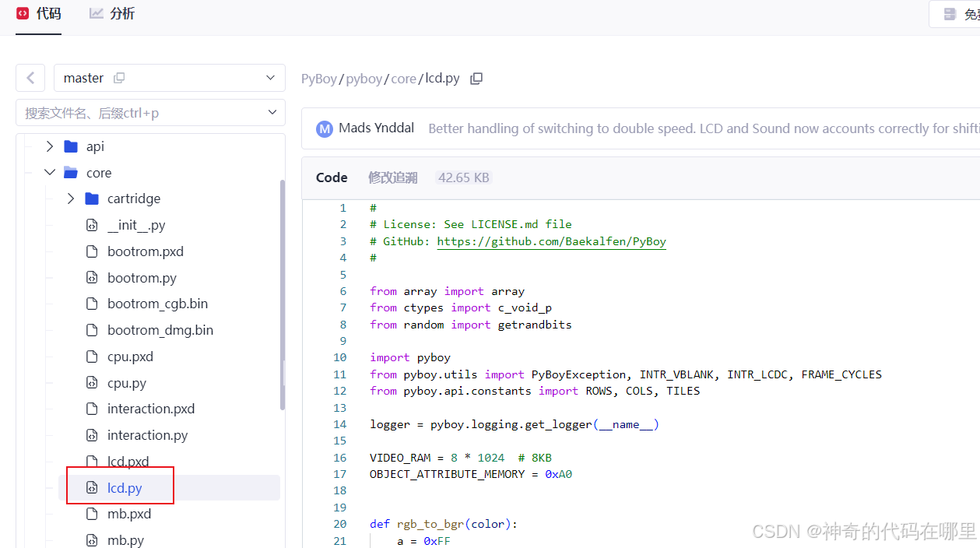
Task: Click the file tree vertical scrollbar
Action: (283, 294)
